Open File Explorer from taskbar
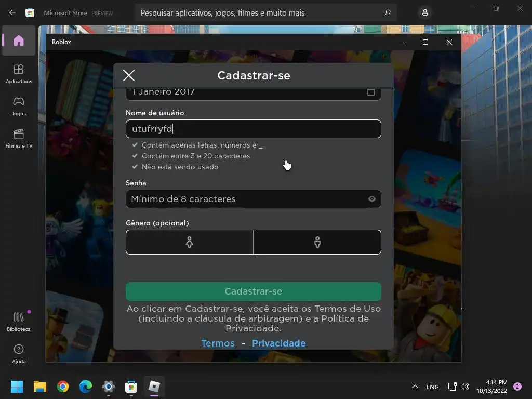 39,387
